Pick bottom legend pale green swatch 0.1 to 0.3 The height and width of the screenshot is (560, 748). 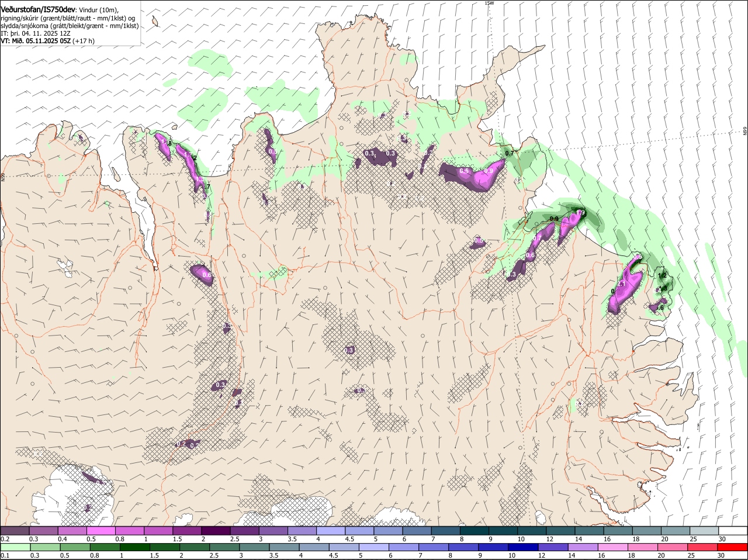(15, 547)
